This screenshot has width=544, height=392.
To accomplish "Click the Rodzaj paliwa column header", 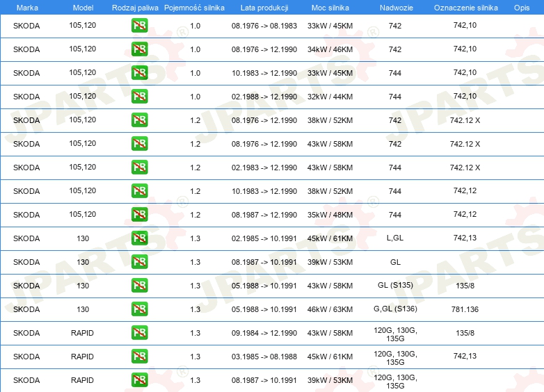I will click(135, 8).
